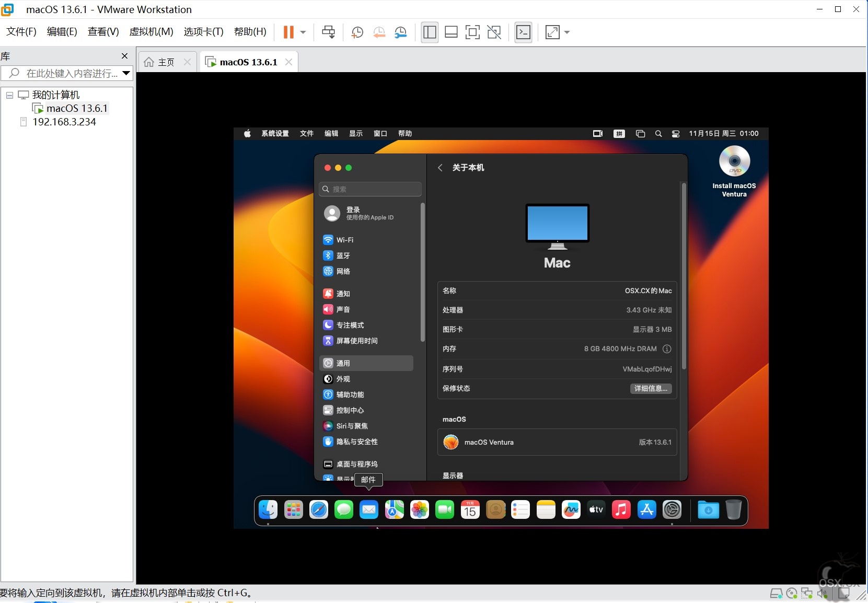
Task: Click the 名称 field OSX.CX的Mac
Action: click(x=648, y=291)
